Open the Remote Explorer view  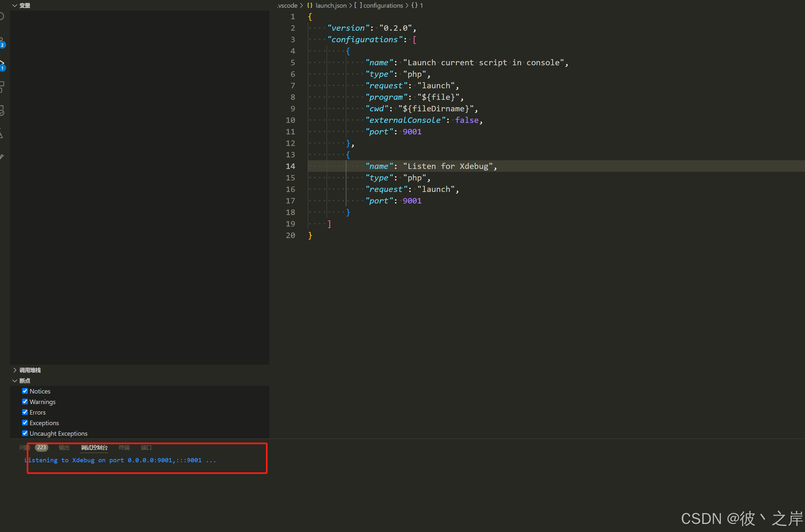pyautogui.click(x=3, y=110)
